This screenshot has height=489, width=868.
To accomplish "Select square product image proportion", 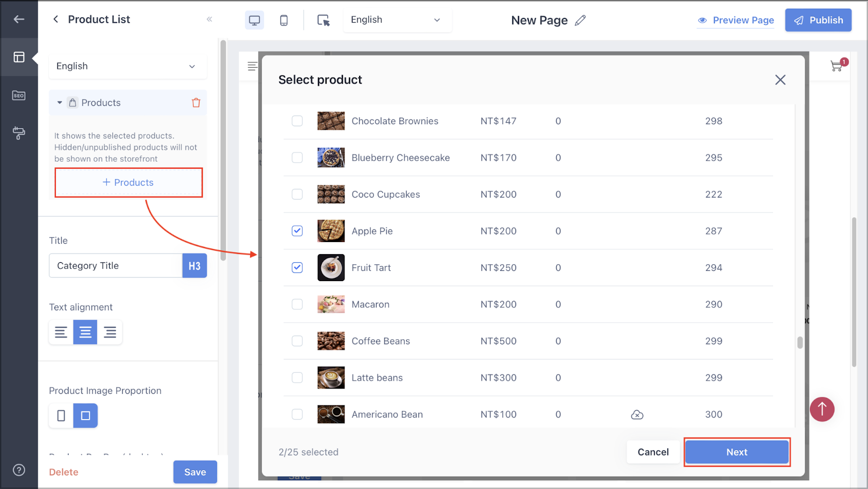I will (85, 416).
